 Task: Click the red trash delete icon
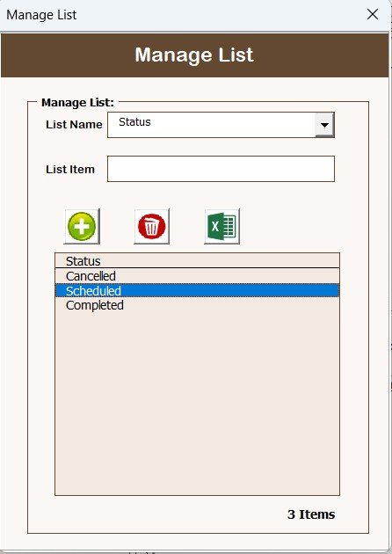[151, 226]
